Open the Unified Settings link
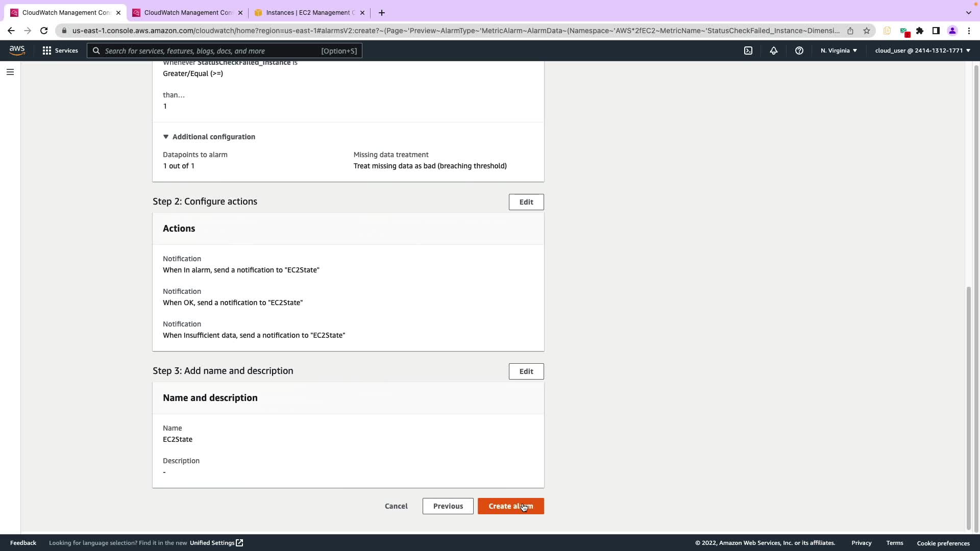 (216, 543)
